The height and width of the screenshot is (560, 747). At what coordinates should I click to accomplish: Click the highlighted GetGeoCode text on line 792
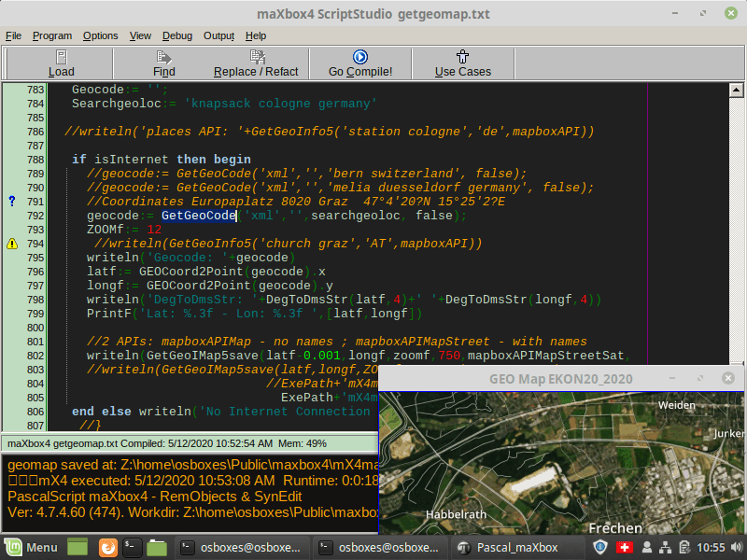198,216
